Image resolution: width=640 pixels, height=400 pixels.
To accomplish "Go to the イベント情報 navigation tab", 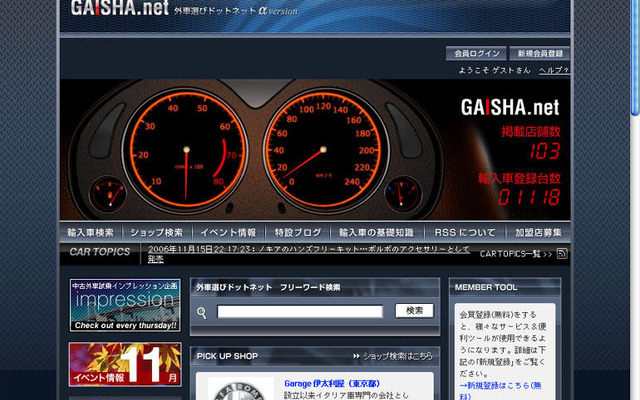I will pos(229,233).
